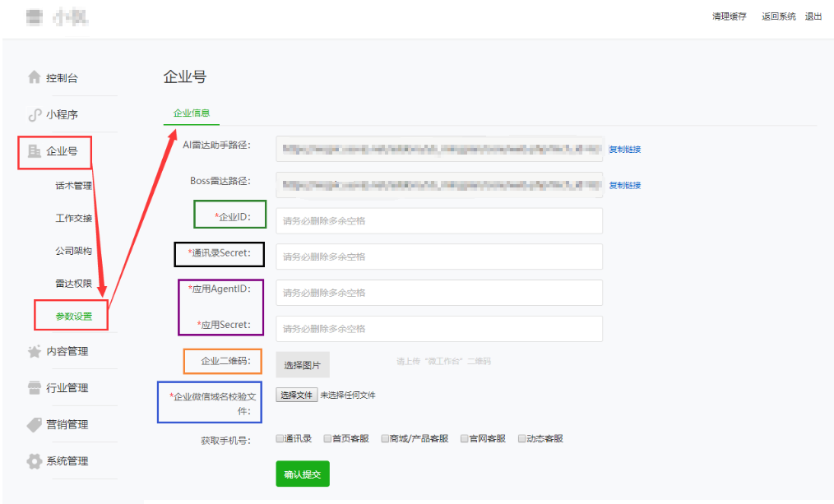Click the store icon beside 行业管理
The height and width of the screenshot is (504, 834).
coord(34,388)
